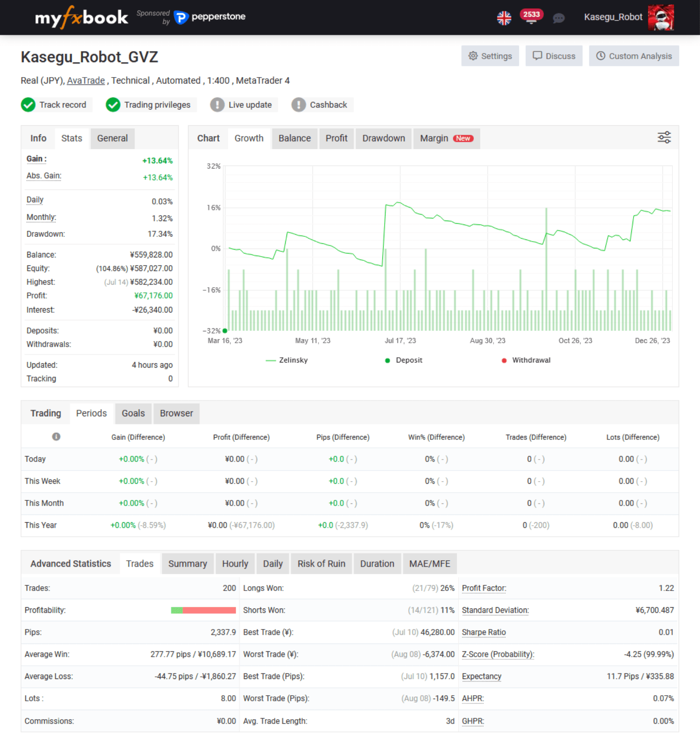Open the Discuss button
The height and width of the screenshot is (742, 700).
[554, 56]
